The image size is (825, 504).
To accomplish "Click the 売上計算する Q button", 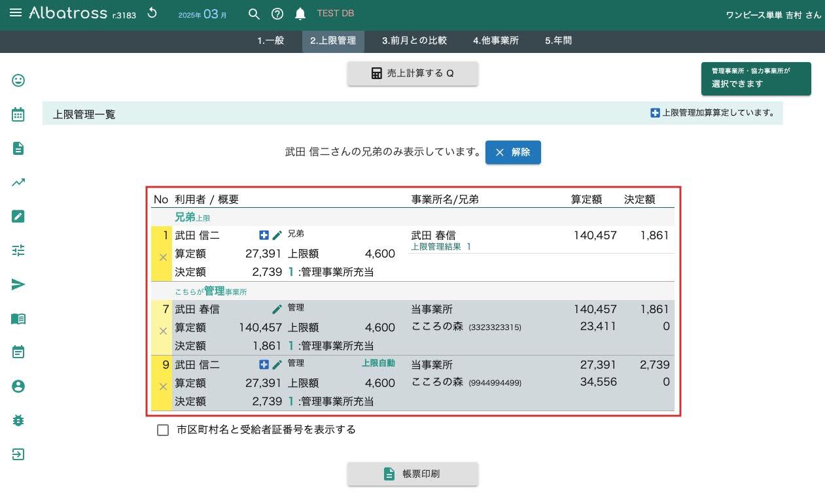I will coord(413,73).
